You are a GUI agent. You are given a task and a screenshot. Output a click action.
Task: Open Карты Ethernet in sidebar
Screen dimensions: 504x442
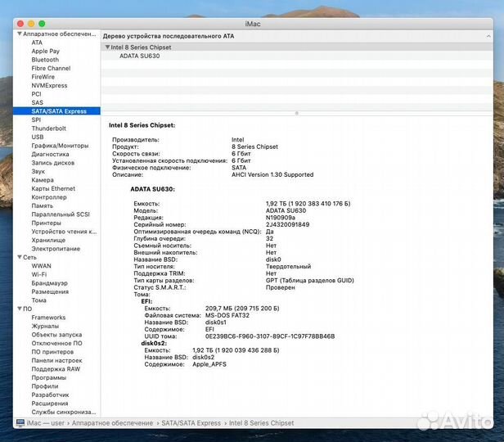(53, 188)
